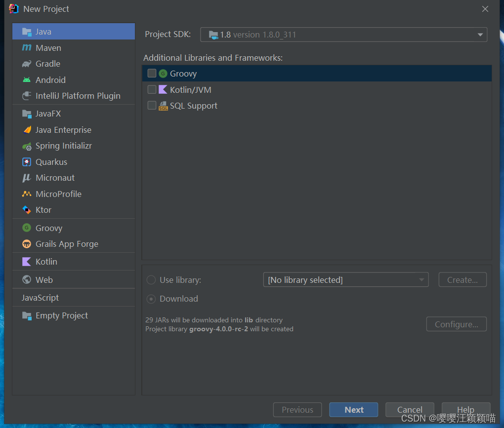Click the Kotlin label in sidebar

(x=46, y=262)
